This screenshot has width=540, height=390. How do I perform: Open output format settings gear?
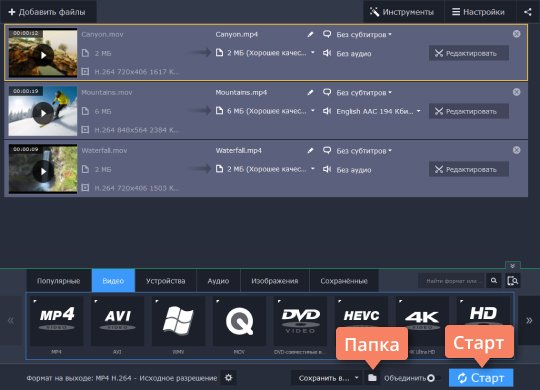pos(228,378)
